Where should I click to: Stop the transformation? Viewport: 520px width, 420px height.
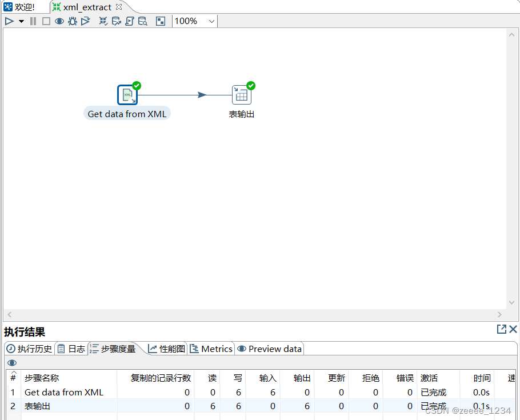point(46,21)
